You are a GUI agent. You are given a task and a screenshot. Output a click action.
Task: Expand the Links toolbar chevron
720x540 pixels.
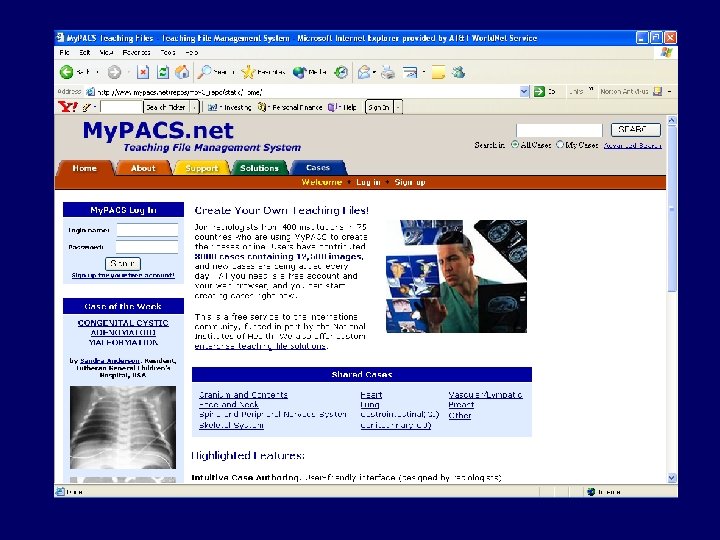(591, 90)
